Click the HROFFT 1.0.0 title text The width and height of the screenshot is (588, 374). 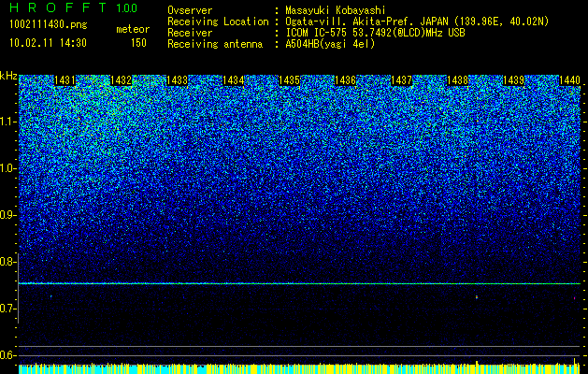(74, 7)
